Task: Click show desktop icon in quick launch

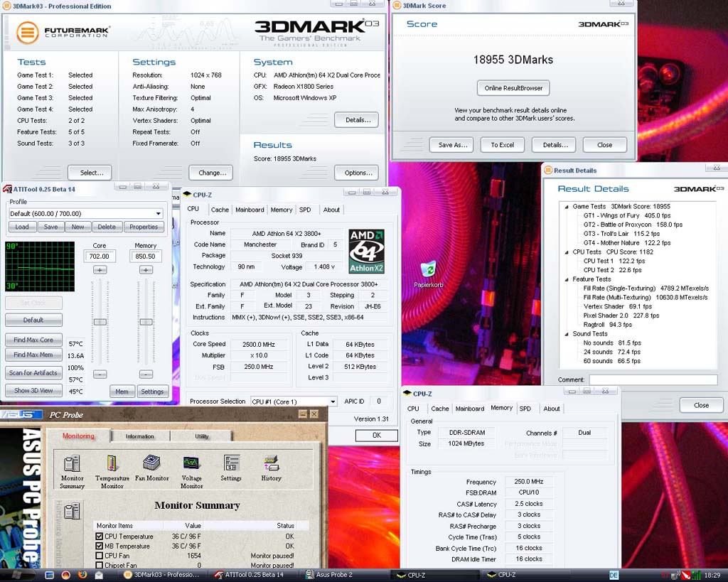Action: tap(49, 575)
